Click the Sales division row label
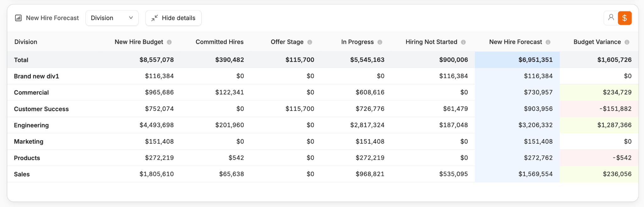 coord(22,174)
